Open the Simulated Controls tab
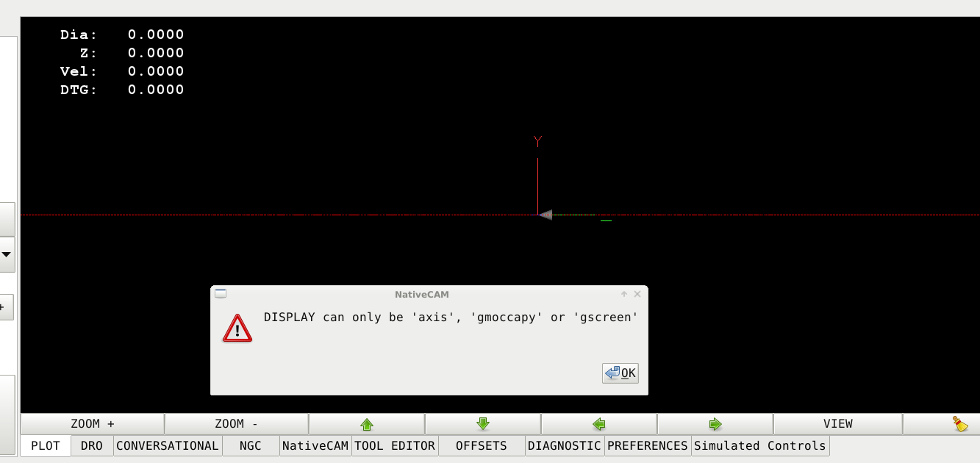The width and height of the screenshot is (980, 463). (x=759, y=446)
